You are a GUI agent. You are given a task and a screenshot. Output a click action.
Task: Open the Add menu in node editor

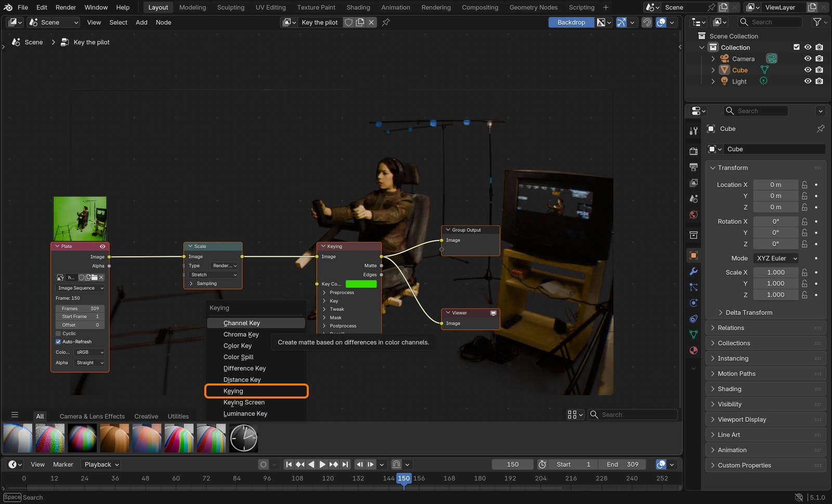point(141,22)
